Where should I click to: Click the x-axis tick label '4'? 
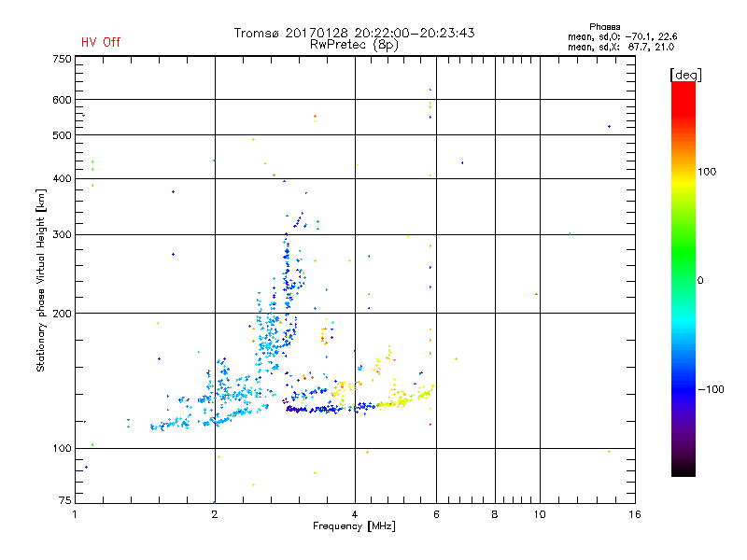(355, 514)
